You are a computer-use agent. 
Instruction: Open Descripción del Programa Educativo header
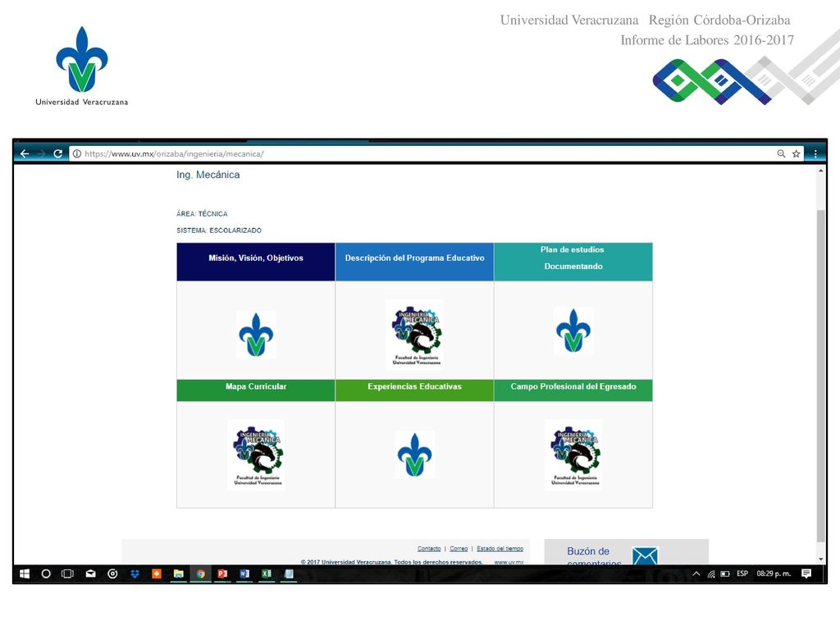[x=414, y=262]
